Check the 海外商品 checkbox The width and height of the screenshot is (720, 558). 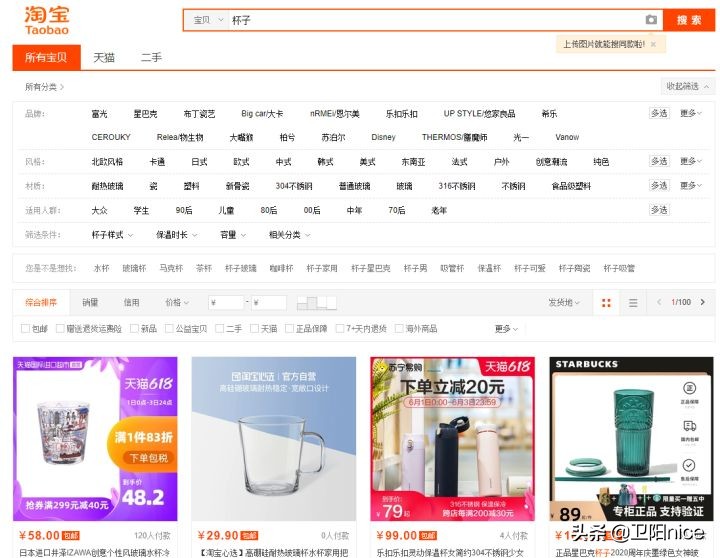(x=399, y=328)
